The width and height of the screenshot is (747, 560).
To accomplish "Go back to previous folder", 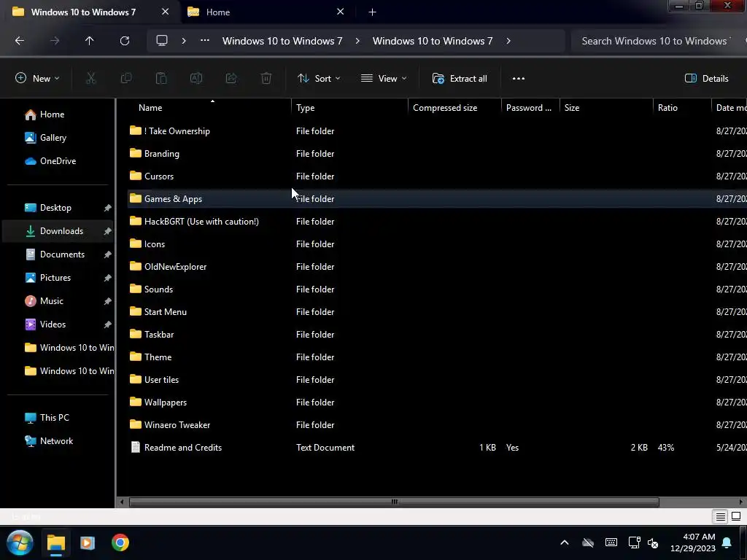I will pyautogui.click(x=20, y=41).
